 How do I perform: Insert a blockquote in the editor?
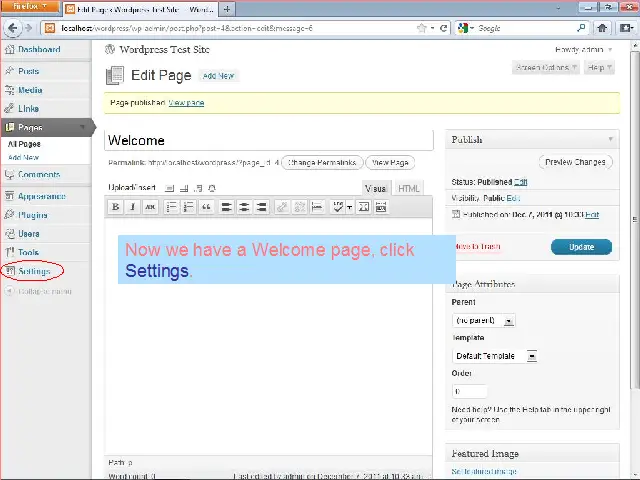pos(206,207)
